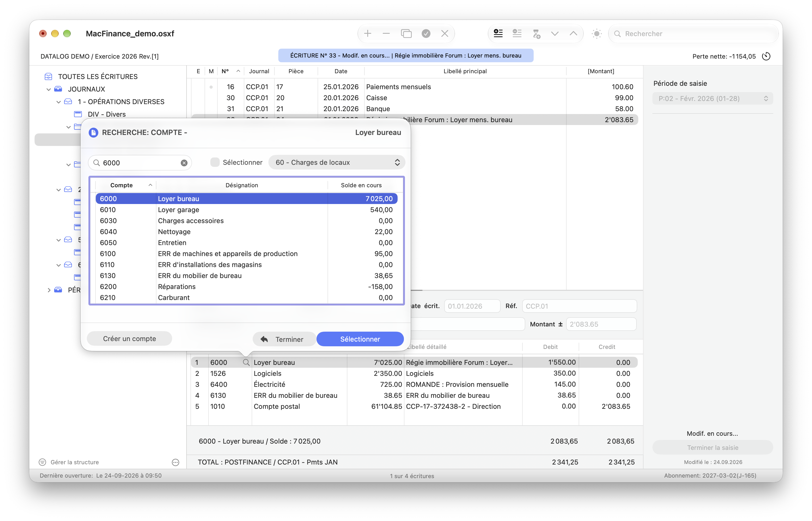The image size is (812, 521).
Task: Click Terminer la saisie button
Action: pos(713,448)
